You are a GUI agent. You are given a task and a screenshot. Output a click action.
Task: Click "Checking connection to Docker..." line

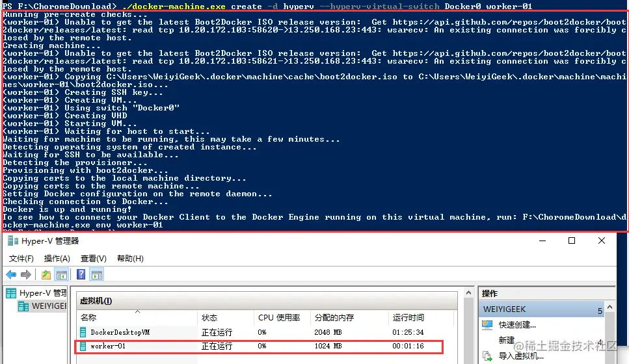[x=85, y=201]
